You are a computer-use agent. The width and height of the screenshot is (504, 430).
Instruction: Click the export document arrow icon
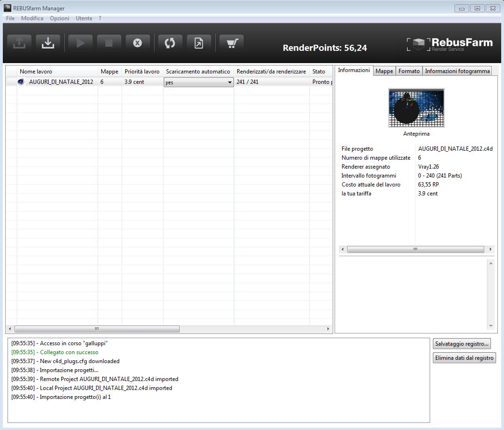199,43
